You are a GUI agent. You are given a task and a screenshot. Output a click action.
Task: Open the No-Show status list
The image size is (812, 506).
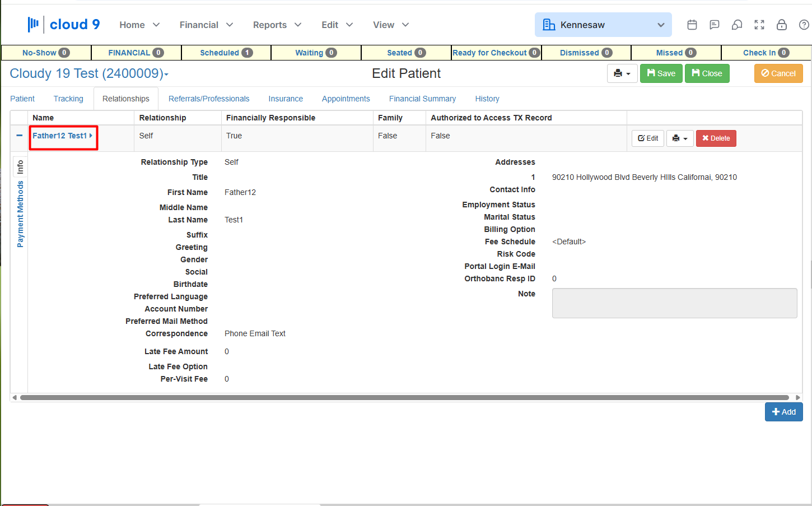[x=46, y=53]
